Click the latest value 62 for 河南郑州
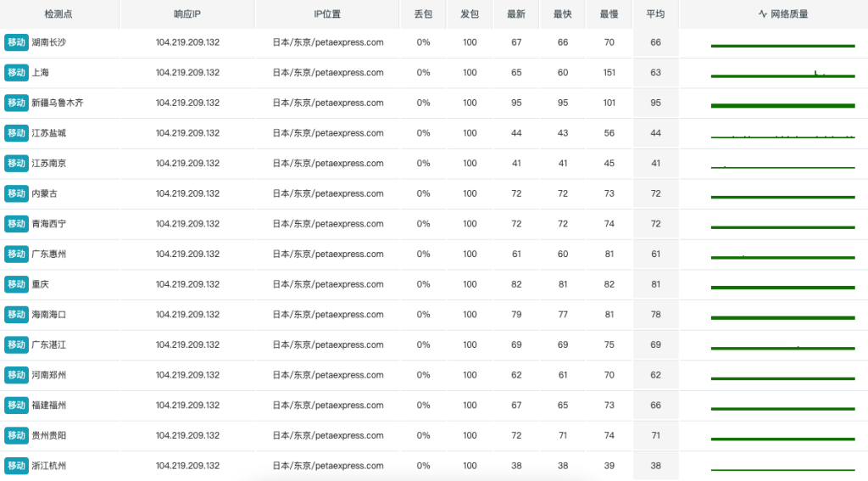Image resolution: width=868 pixels, height=481 pixels. click(x=516, y=375)
